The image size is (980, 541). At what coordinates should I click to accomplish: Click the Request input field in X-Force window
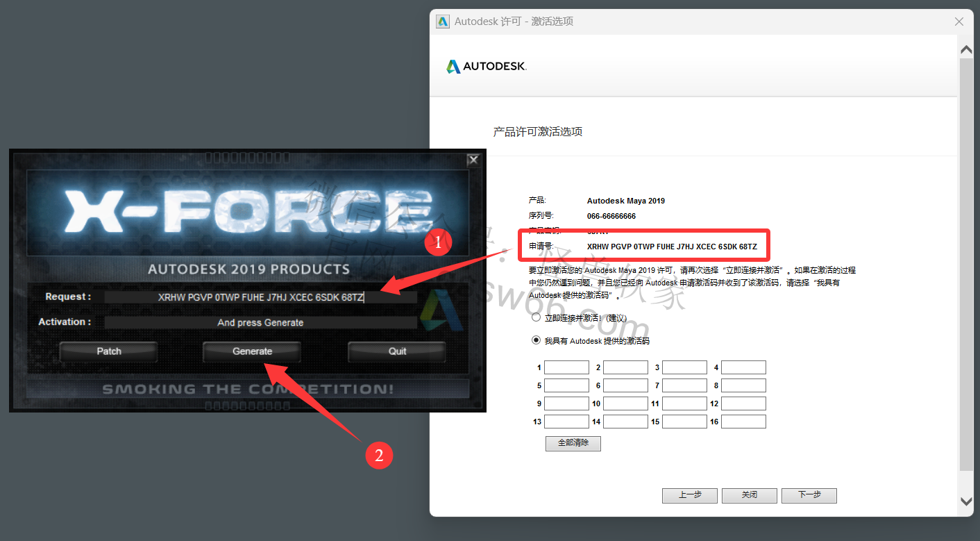tap(261, 297)
